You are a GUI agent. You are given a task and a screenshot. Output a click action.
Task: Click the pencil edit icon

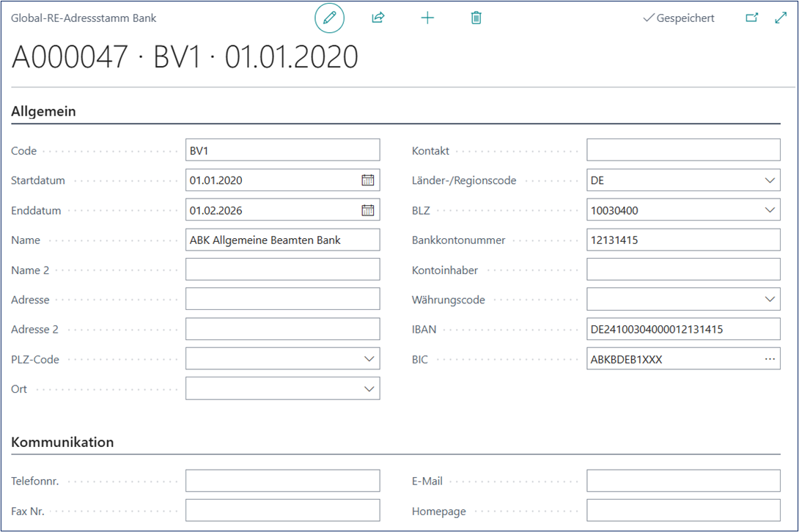(329, 18)
